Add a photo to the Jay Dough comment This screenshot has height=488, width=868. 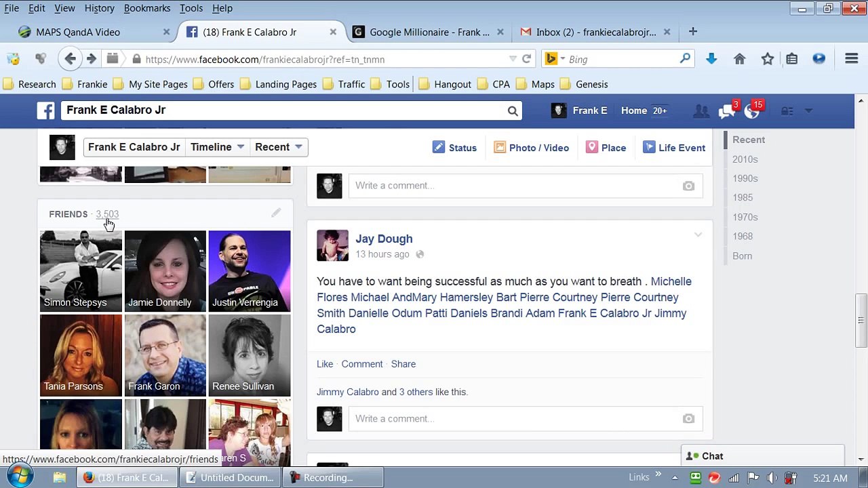coord(688,419)
